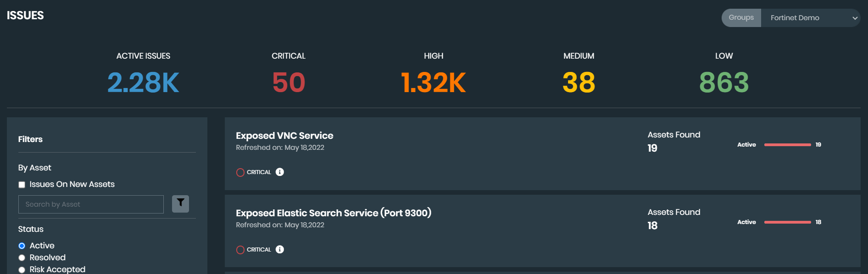Select the Resolved status radio button

click(22, 258)
